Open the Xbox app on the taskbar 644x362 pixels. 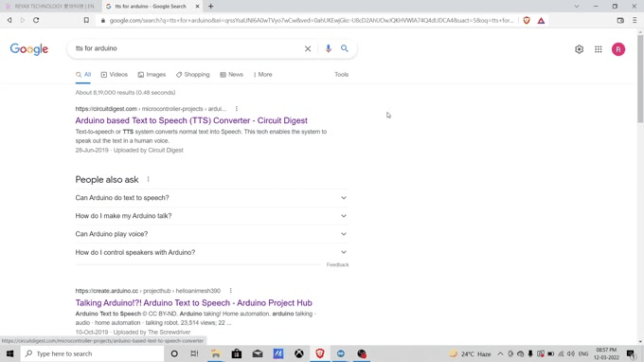point(299,353)
